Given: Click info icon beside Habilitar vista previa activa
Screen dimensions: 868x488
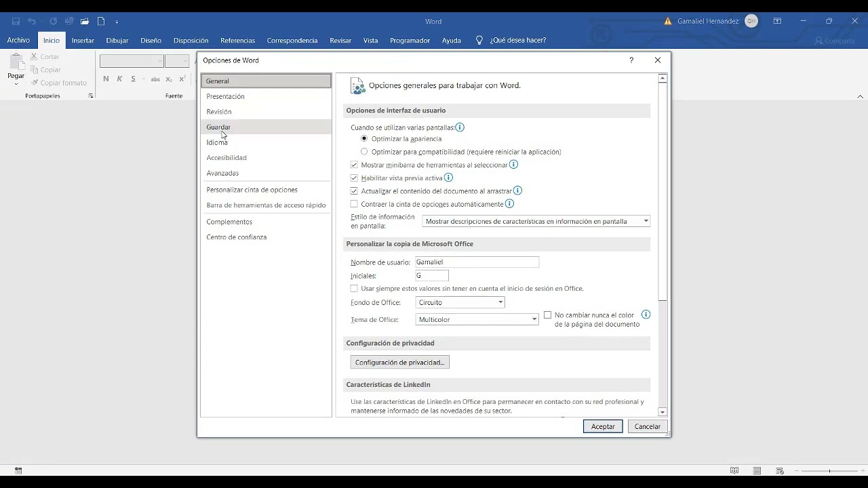Looking at the screenshot, I should [x=448, y=178].
